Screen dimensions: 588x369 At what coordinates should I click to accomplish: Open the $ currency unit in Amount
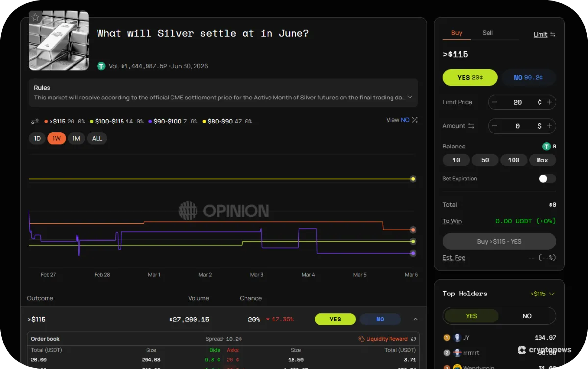(x=539, y=126)
